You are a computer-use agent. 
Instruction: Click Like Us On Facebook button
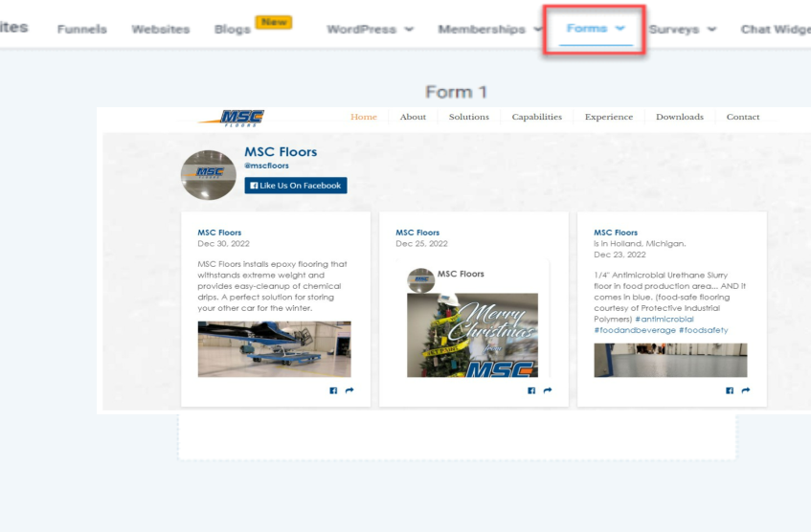[296, 186]
